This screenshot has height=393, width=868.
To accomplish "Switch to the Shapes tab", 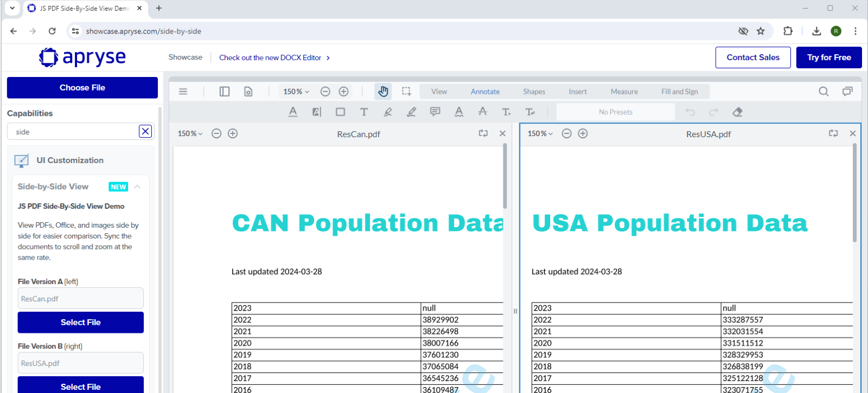I will click(534, 92).
